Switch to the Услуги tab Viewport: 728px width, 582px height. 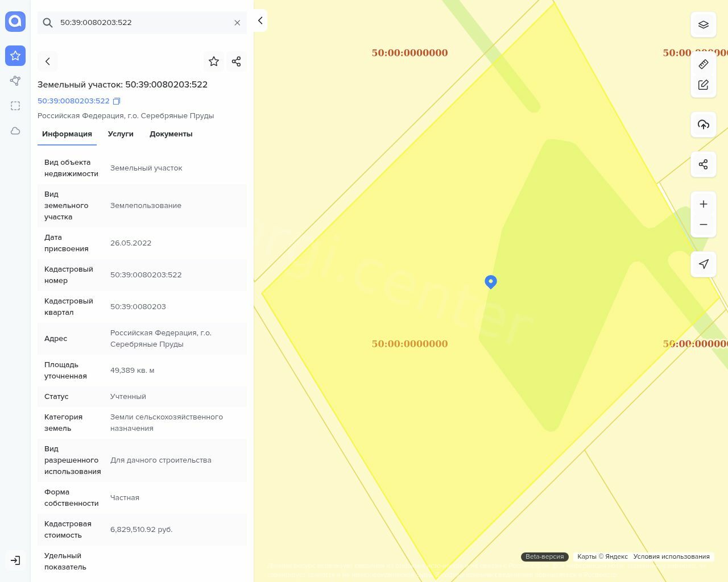[121, 134]
